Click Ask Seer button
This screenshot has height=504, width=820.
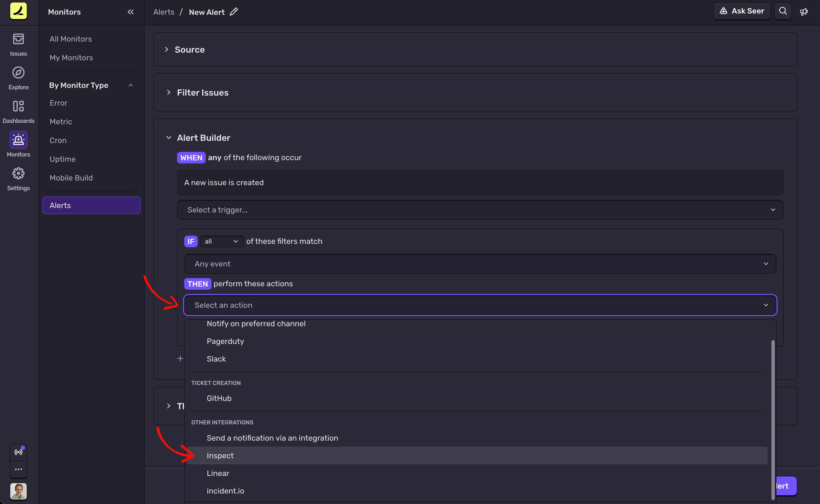(742, 11)
